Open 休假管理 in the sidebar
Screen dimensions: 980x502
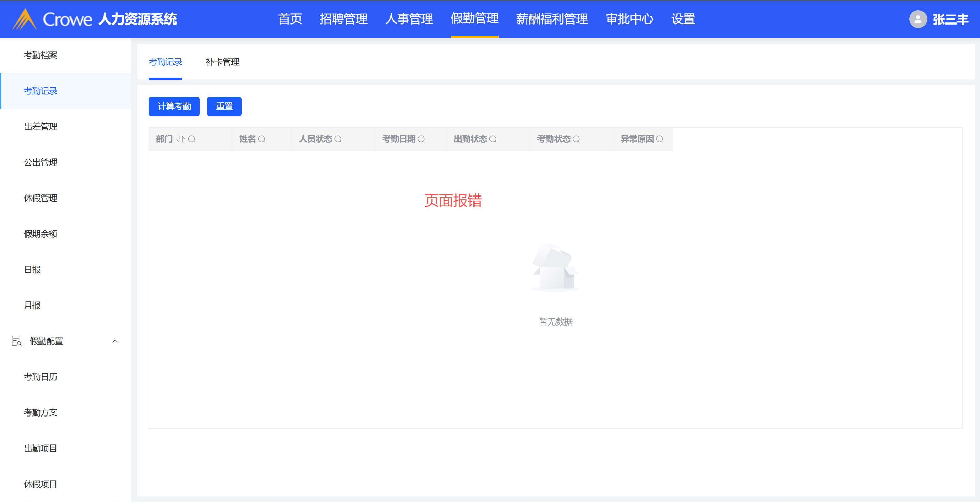tap(40, 198)
